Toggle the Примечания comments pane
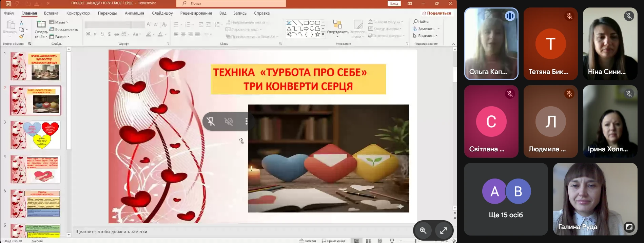644x243 pixels. 333,241
